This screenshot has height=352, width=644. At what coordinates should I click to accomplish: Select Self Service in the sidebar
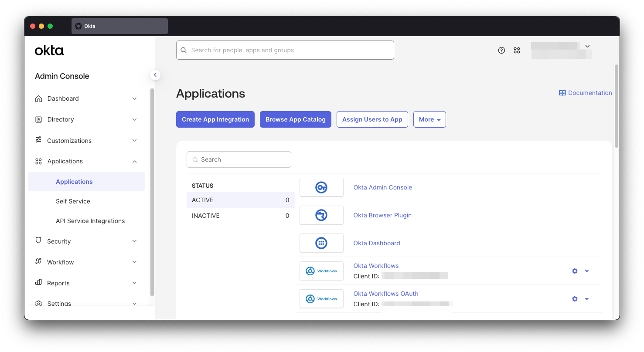(x=73, y=201)
